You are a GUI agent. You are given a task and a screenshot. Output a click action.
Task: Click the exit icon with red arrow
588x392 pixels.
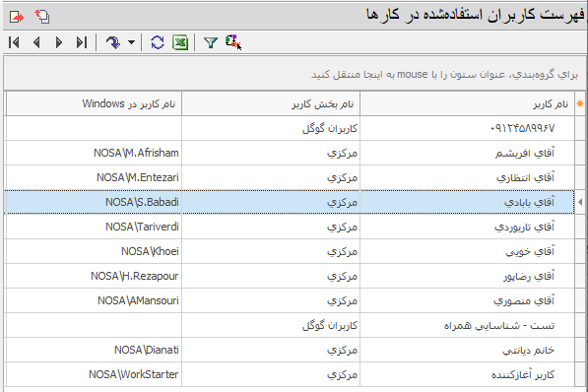[x=17, y=17]
